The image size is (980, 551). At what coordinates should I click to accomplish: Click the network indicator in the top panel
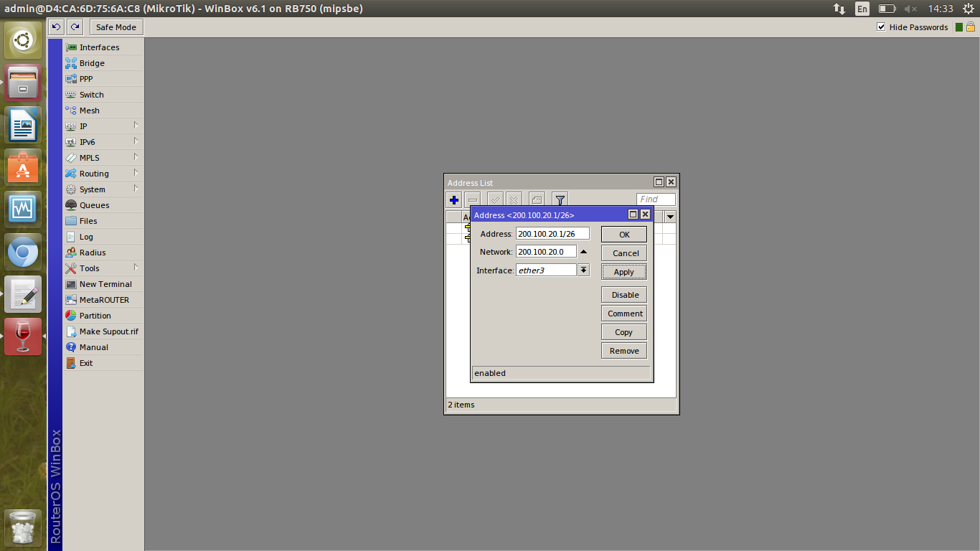(839, 9)
